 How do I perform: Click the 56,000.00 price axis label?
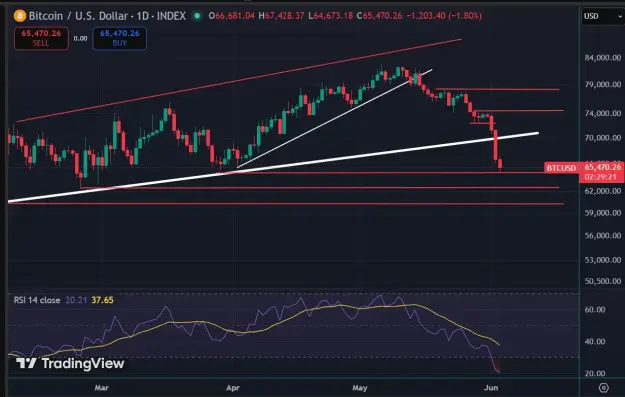(603, 236)
